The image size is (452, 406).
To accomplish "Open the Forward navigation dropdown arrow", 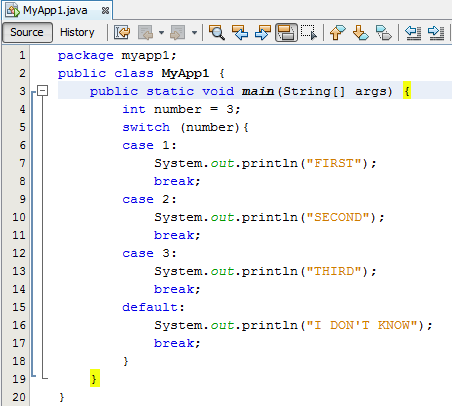I will point(194,33).
